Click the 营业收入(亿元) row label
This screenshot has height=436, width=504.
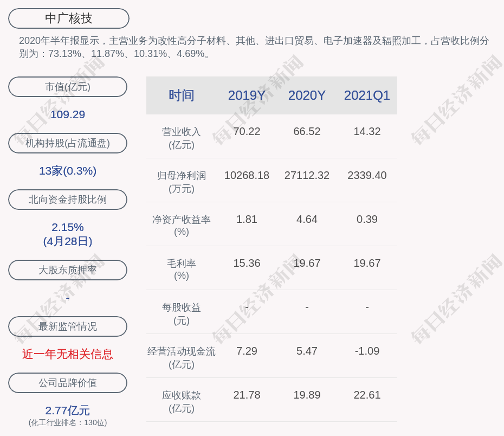181,138
